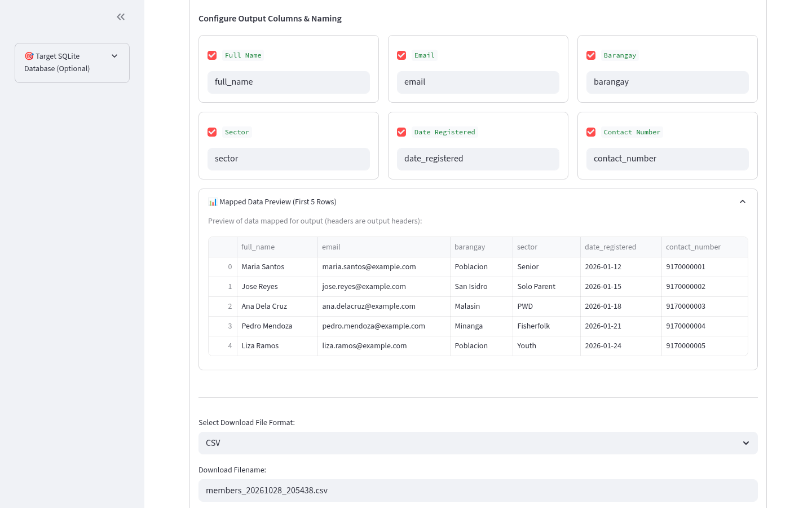Viewport: 812px width, 508px height.
Task: Select the cell 'Solo Parent'
Action: 546,287
